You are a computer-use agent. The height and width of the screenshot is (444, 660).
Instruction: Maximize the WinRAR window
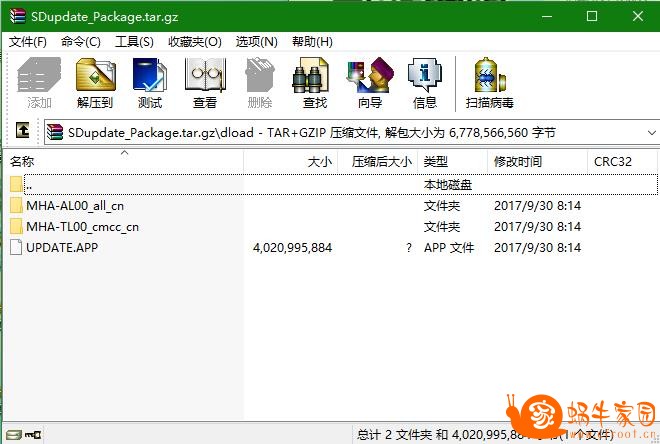coord(592,16)
